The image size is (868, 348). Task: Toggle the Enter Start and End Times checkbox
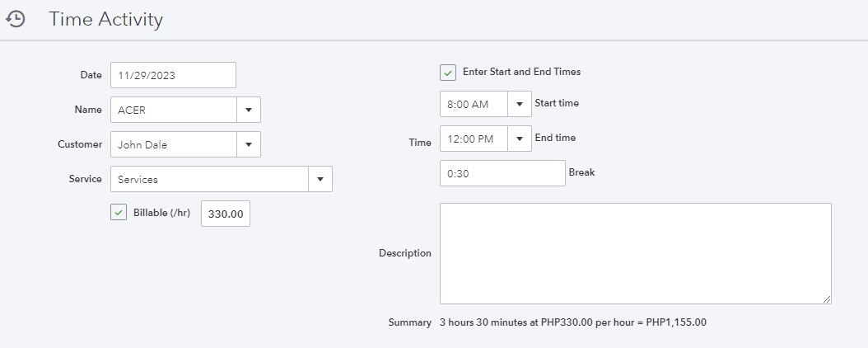click(448, 73)
